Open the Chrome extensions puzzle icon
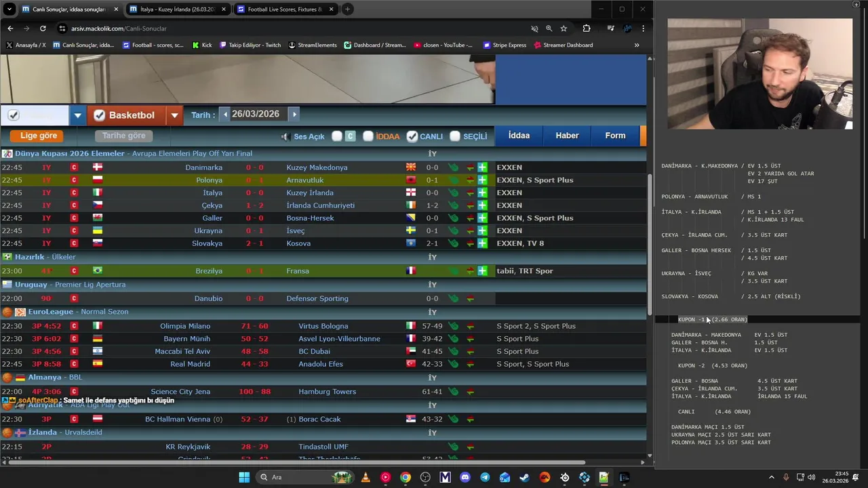Viewport: 868px width, 488px height. 587,28
